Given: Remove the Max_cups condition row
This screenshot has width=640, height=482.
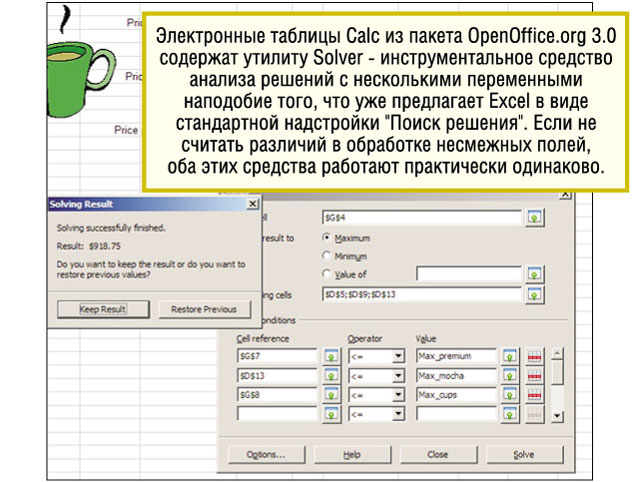Looking at the screenshot, I should 534,395.
